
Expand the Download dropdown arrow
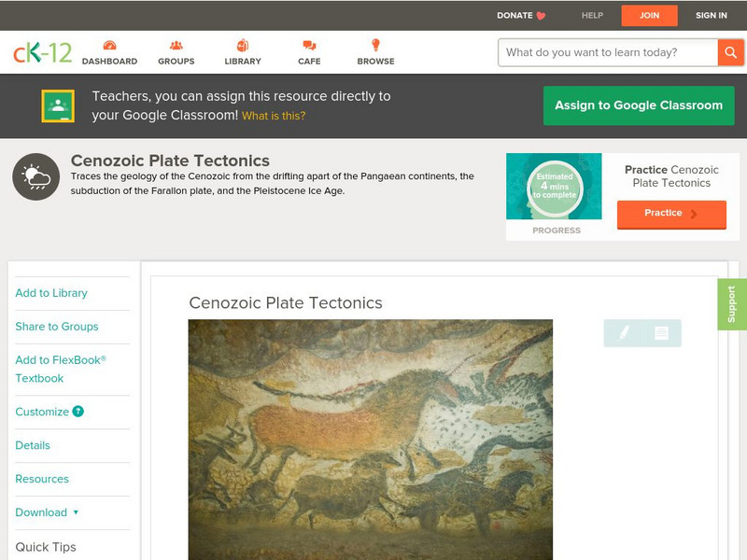pos(76,512)
